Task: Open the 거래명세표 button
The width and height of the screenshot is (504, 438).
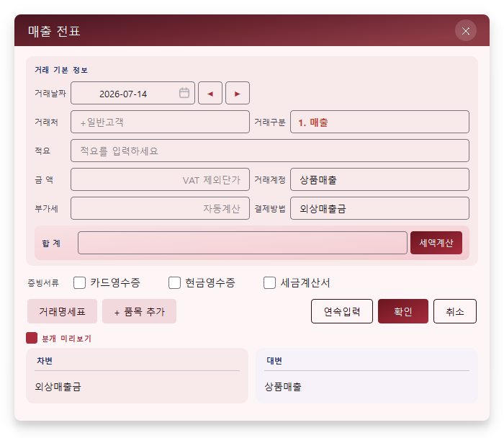Action: tap(62, 311)
